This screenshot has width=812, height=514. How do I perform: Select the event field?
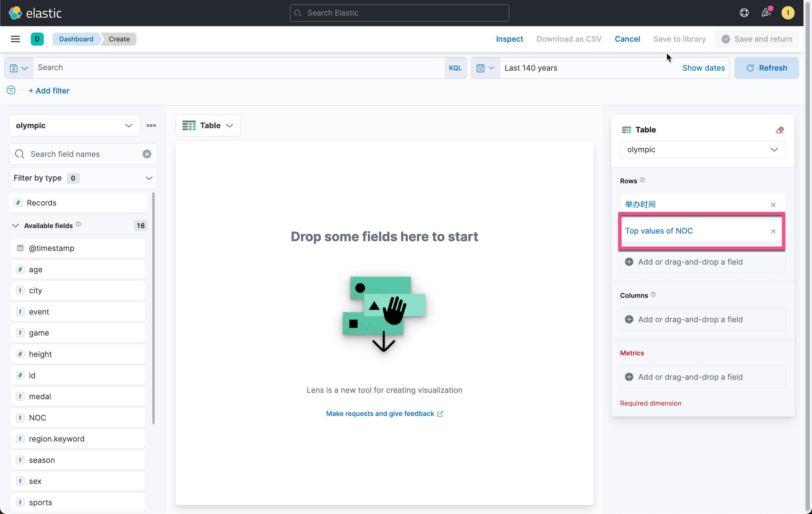click(x=78, y=312)
